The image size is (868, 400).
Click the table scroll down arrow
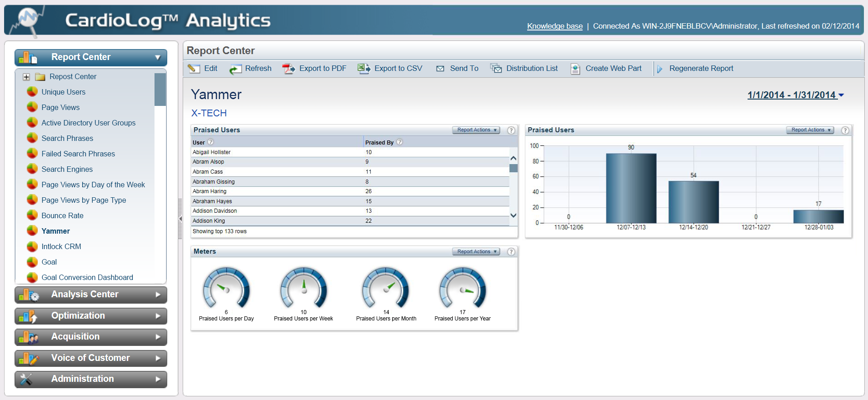tap(514, 215)
